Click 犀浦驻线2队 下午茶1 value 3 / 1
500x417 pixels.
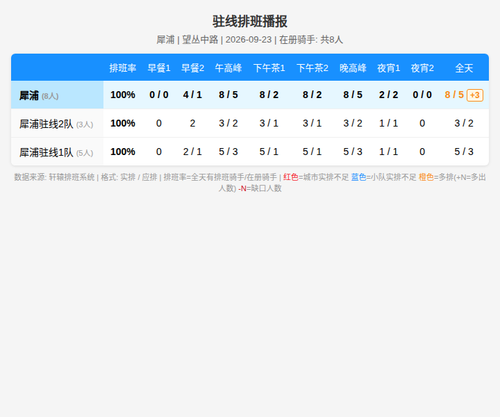269,123
